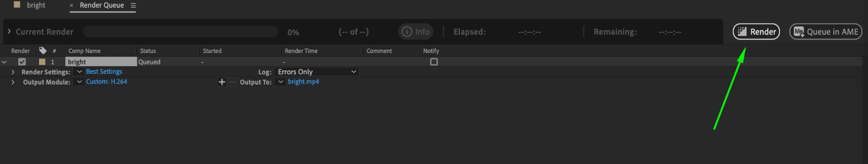Screen dimensions: 868x164
Task: Open the Log Errors Only dropdown
Action: [x=317, y=72]
